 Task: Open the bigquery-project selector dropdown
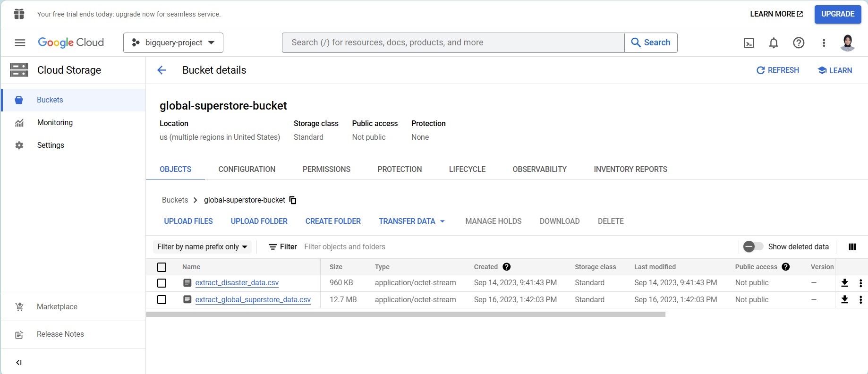click(173, 42)
